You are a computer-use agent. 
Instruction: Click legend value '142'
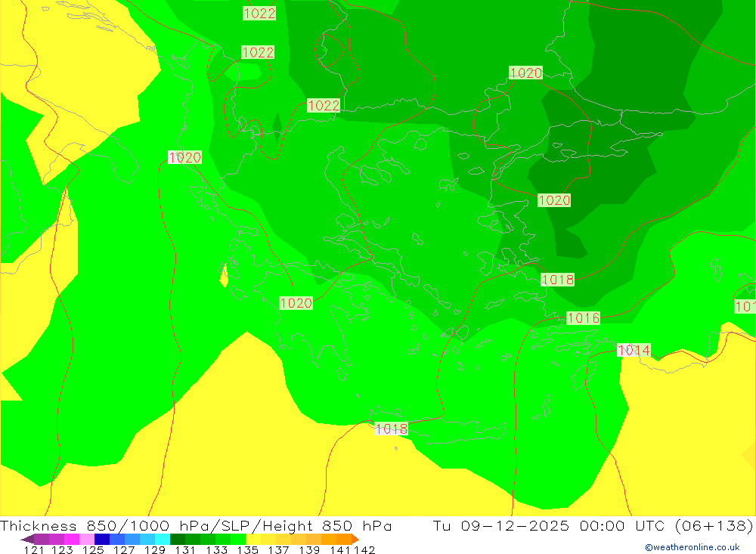[364, 550]
